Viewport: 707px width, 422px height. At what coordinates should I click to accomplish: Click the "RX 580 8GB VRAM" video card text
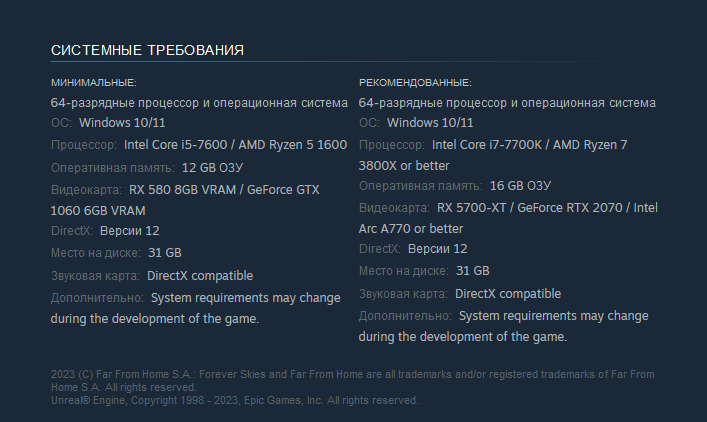tap(180, 189)
